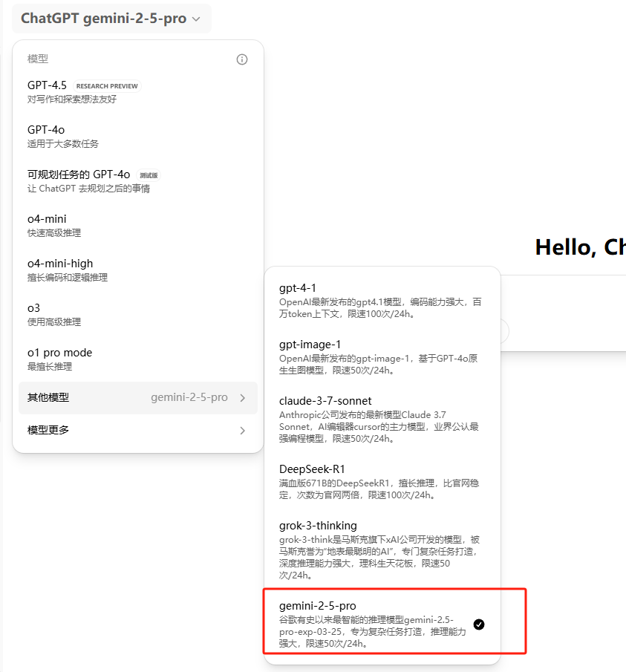Select the GPT-4o model
This screenshot has width=626, height=672.
point(138,137)
